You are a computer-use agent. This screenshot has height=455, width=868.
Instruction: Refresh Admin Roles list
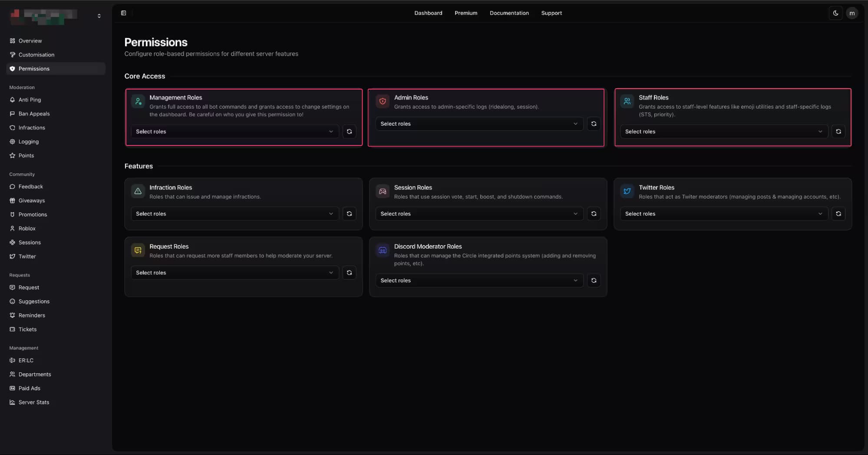click(x=594, y=124)
